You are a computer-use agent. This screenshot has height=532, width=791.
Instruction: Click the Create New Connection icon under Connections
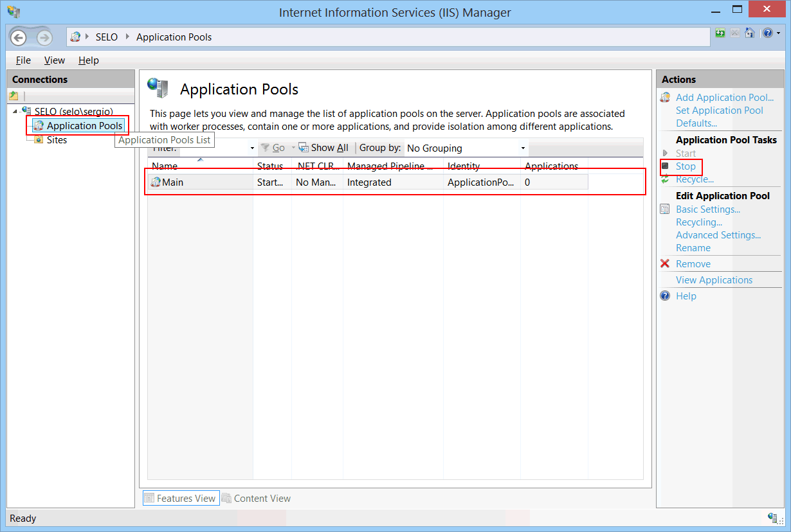14,96
